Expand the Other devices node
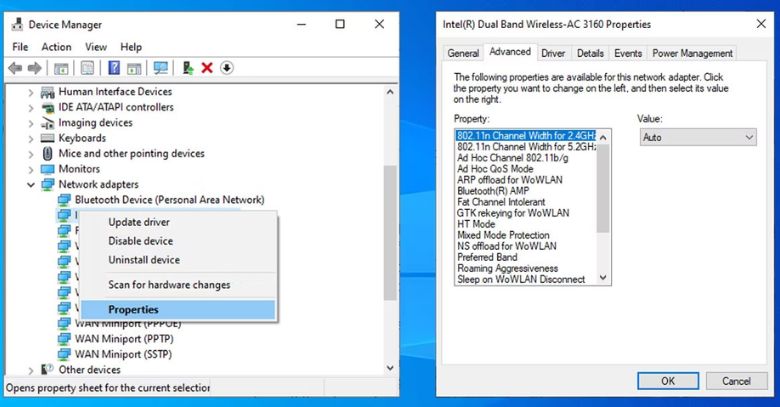Image resolution: width=780 pixels, height=407 pixels. pos(31,370)
